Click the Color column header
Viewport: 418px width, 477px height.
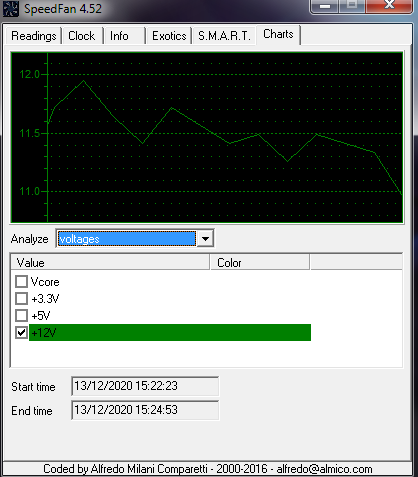coord(260,263)
